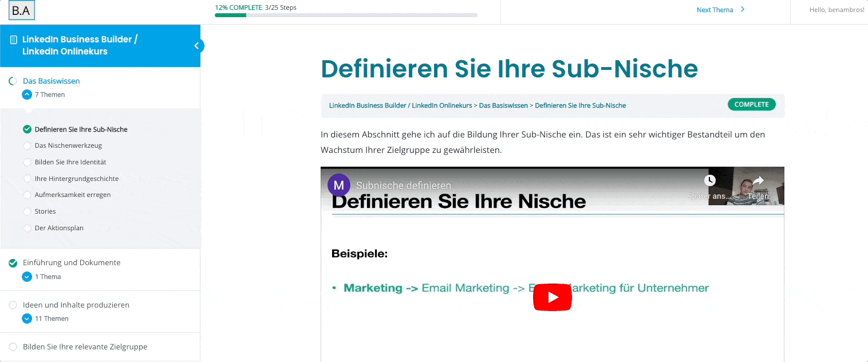Click status circle for Stories
Screen dimensions: 868x362
27,211
